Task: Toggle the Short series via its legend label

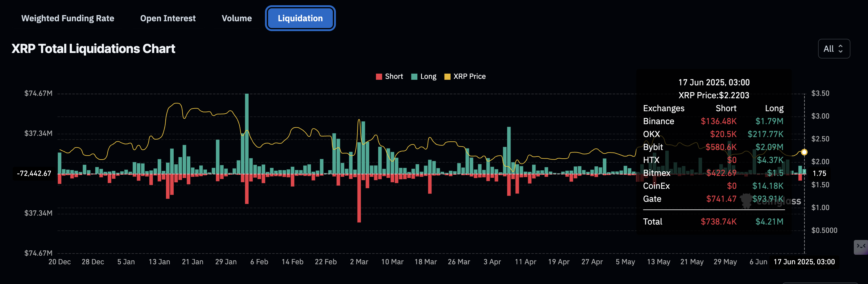Action: (x=394, y=76)
